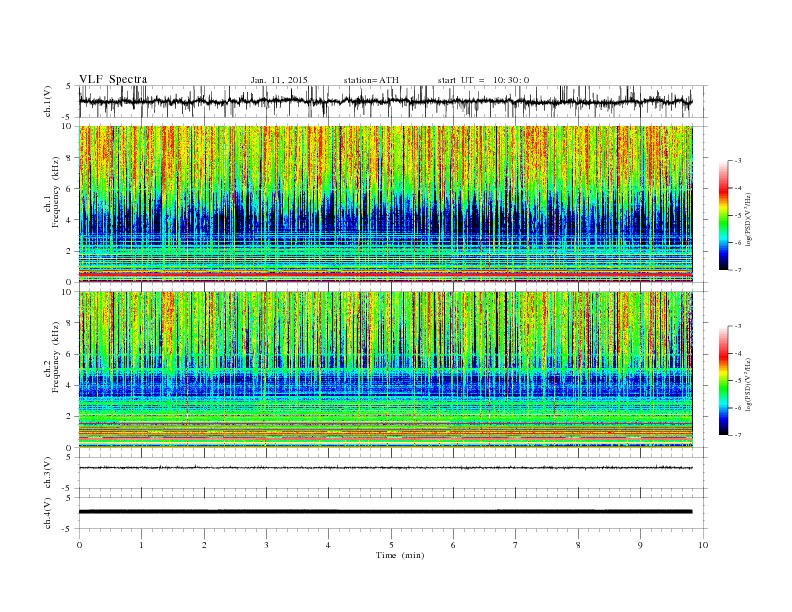Screen dimensions: 792x612
Task: Click the ch.2 color scale bar
Action: pyautogui.click(x=723, y=380)
